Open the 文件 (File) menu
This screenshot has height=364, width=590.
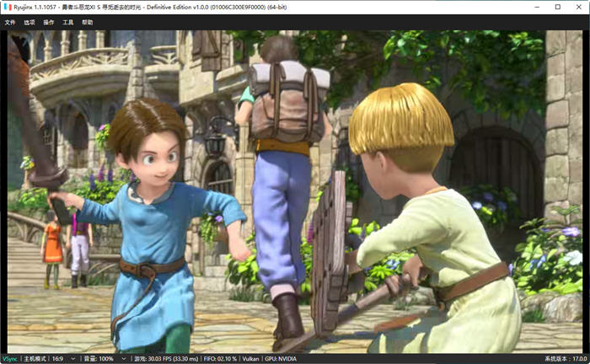[10, 23]
